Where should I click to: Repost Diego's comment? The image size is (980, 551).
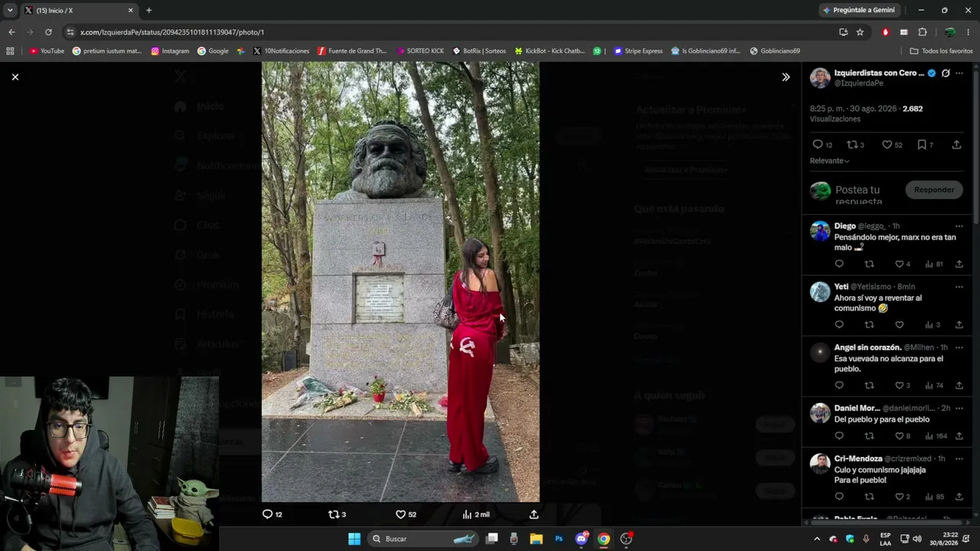point(869,264)
